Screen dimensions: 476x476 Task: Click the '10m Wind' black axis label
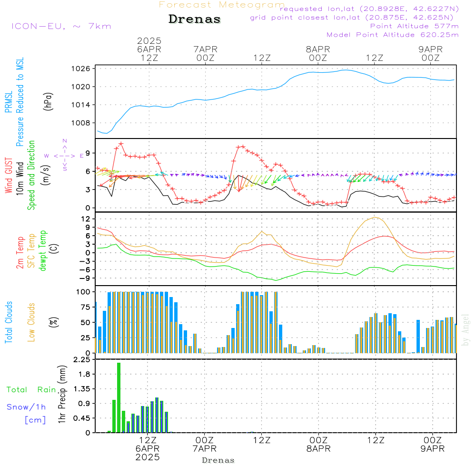tap(20, 178)
